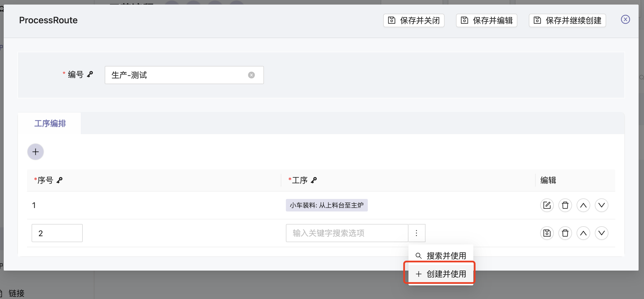Move row 2 up
Screen dimensions: 644x299
pyautogui.click(x=583, y=233)
